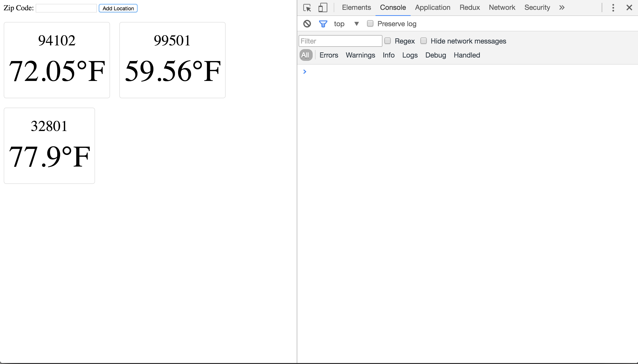The image size is (638, 364).
Task: Click the clear console icon
Action: tap(307, 24)
